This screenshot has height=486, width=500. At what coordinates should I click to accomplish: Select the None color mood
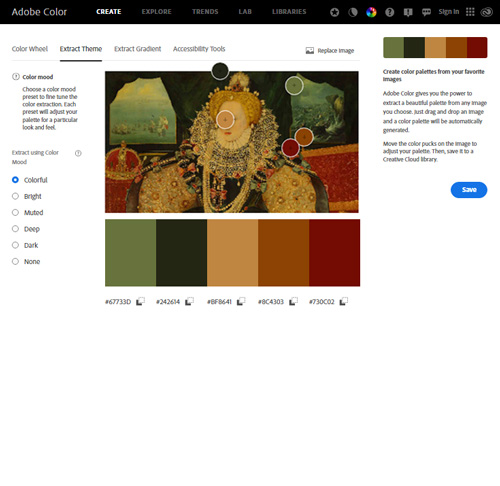click(x=15, y=261)
